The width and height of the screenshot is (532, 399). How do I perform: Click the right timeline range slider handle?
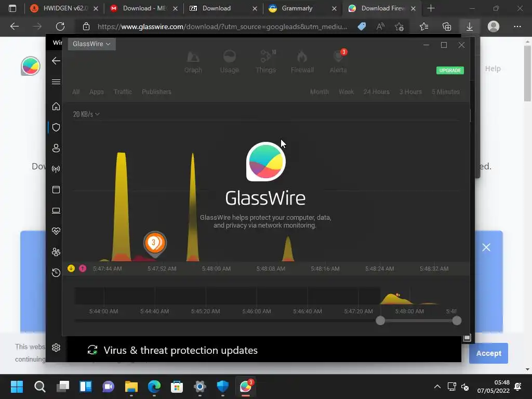pos(457,321)
